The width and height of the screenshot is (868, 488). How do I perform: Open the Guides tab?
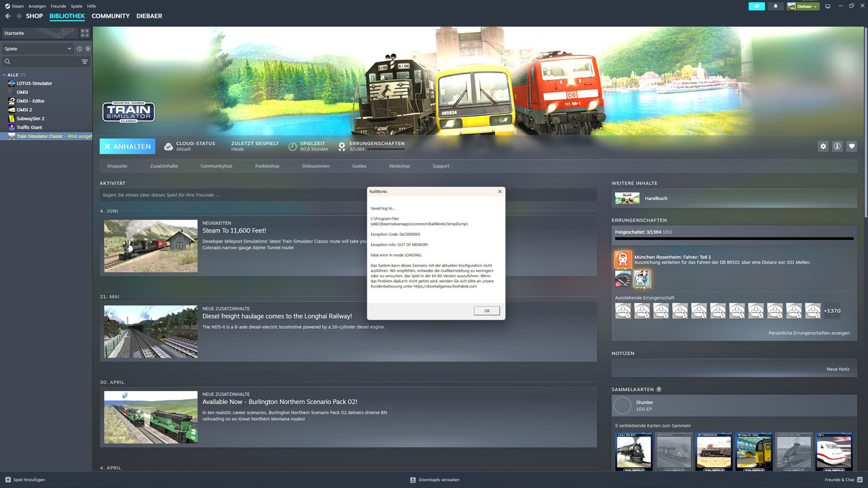359,166
